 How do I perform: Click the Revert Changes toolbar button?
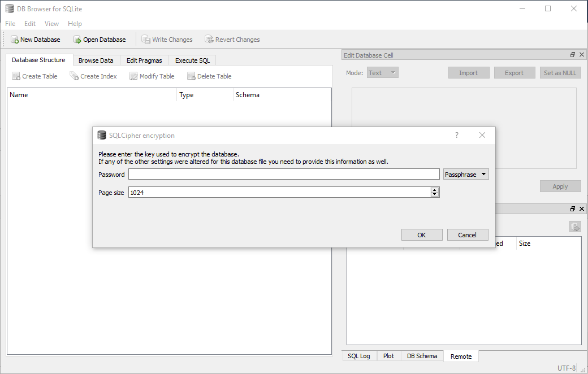(232, 40)
